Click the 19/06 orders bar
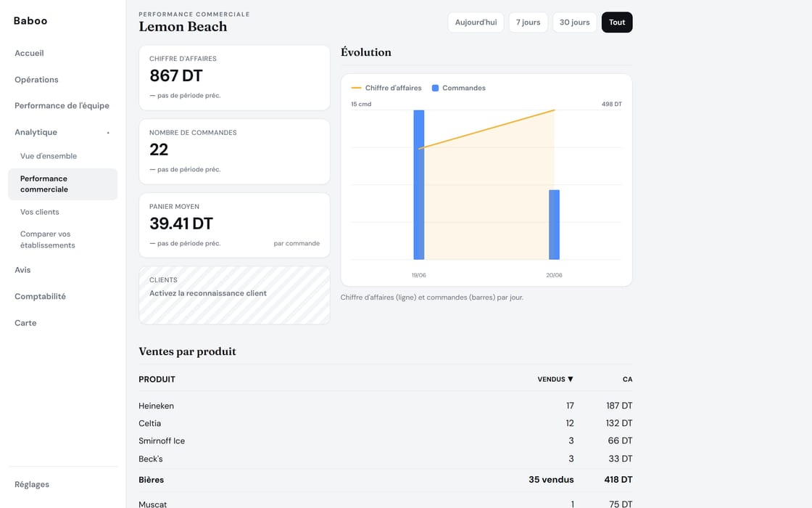This screenshot has width=812, height=508. (419, 184)
